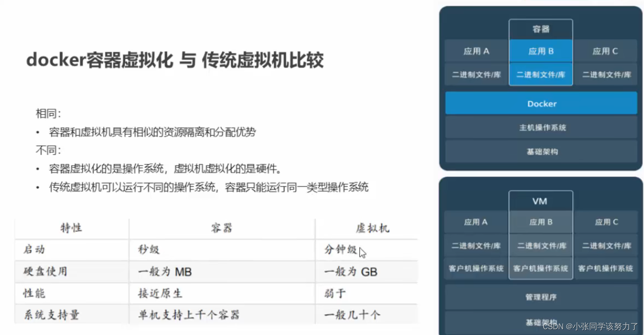Image resolution: width=644 pixels, height=335 pixels.
Task: Click the "一般为 GB" table cell
Action: tap(367, 271)
